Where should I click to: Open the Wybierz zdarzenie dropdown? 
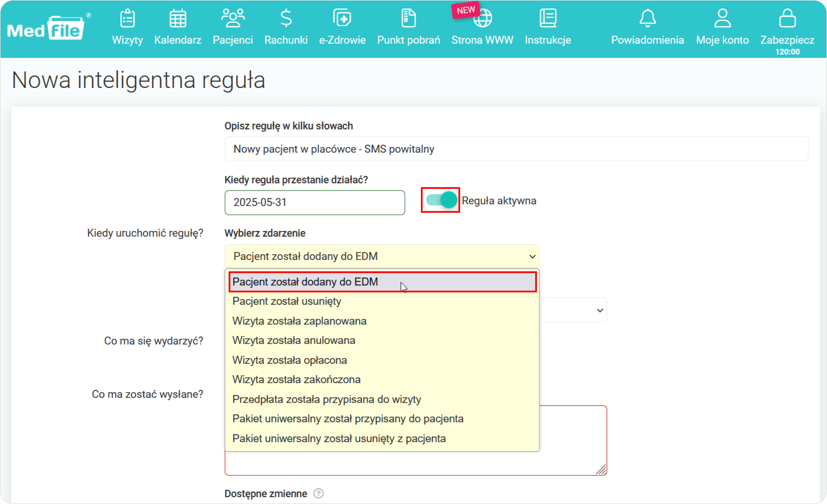382,256
